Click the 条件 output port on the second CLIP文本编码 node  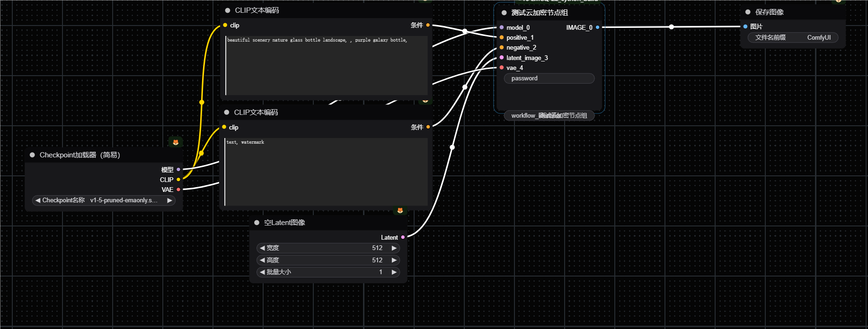point(428,127)
